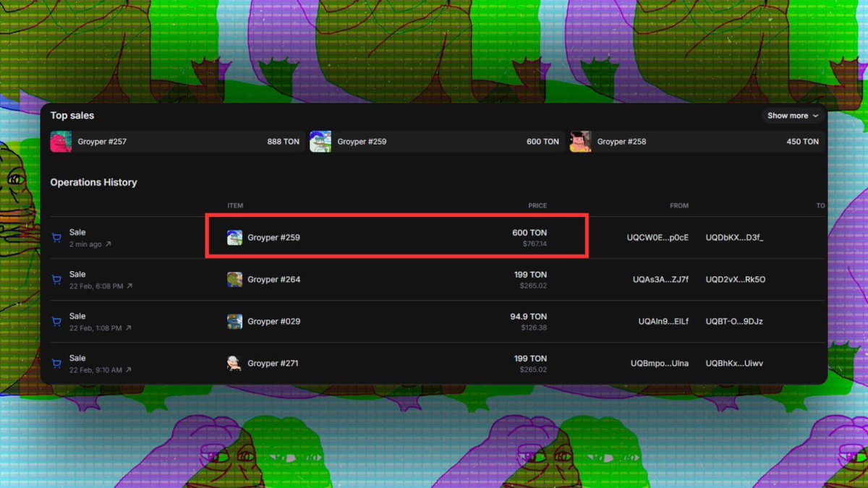
Task: Open the 22 Feb, 9:10 AM transaction arrow
Action: tap(129, 370)
